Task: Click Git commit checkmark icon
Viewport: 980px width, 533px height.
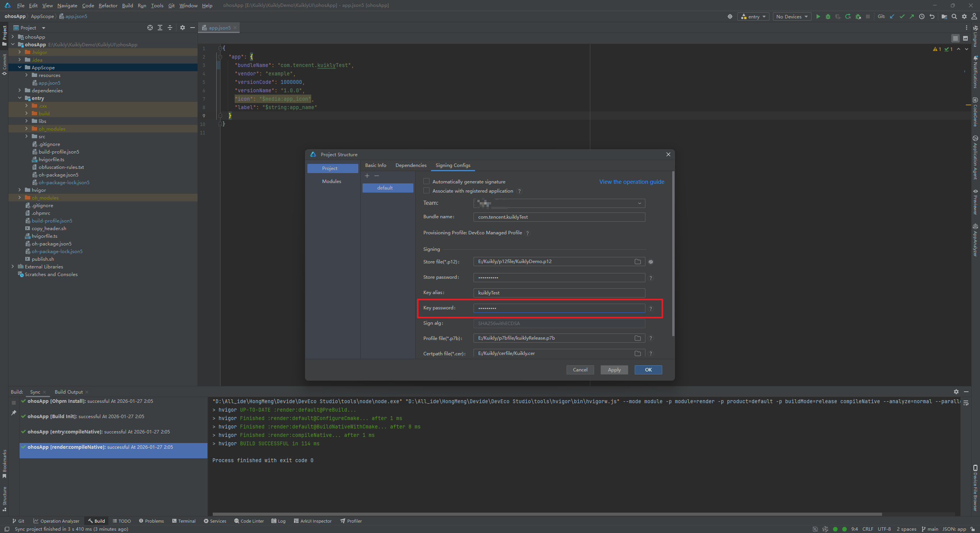Action: coord(902,16)
